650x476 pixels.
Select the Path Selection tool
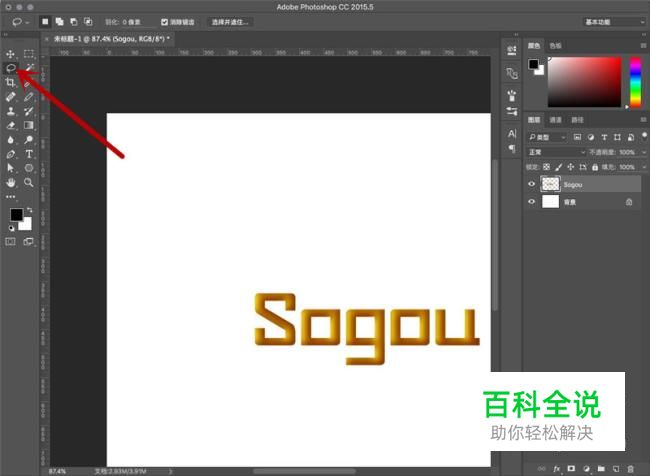pos(10,168)
